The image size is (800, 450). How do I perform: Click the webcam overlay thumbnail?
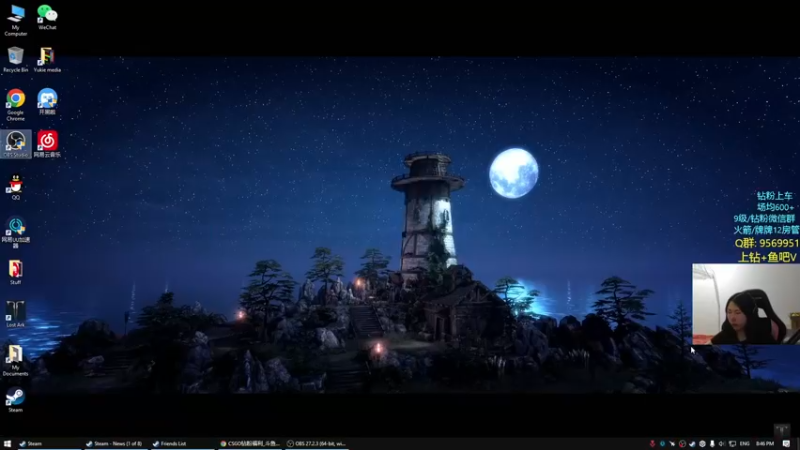tap(746, 304)
